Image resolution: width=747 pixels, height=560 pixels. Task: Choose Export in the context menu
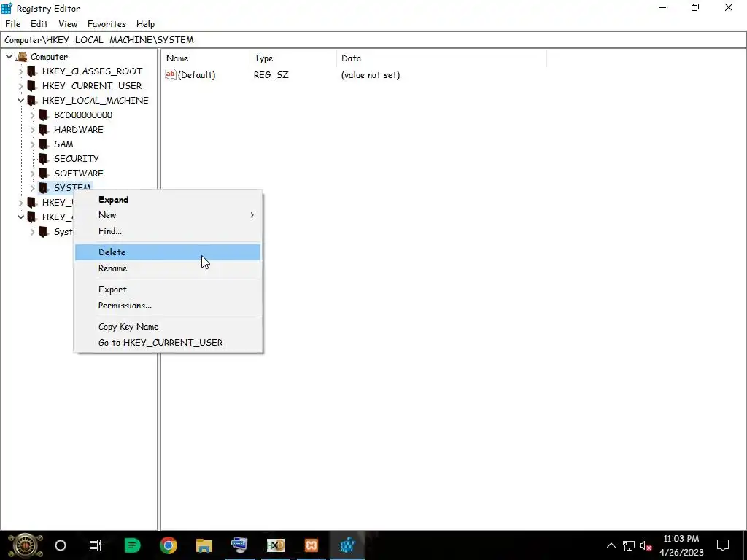(168, 289)
